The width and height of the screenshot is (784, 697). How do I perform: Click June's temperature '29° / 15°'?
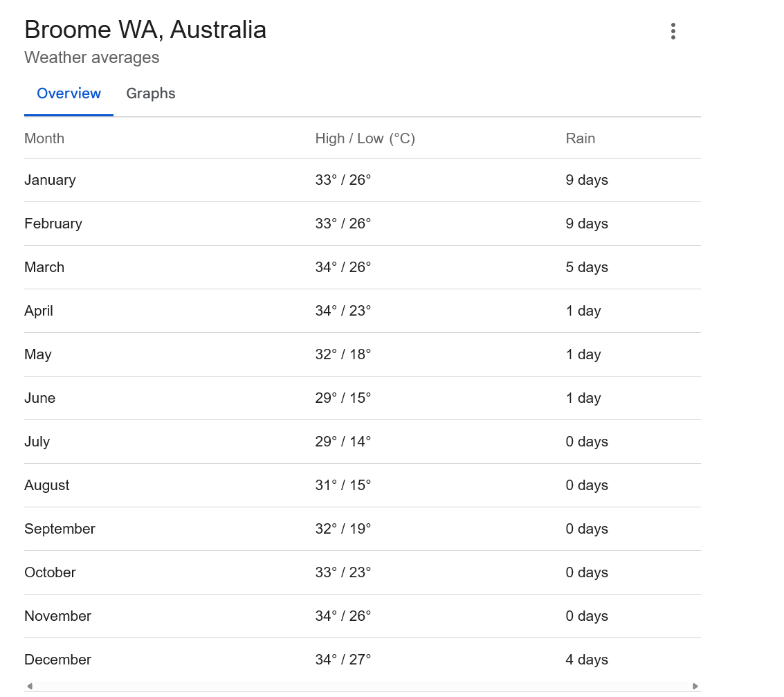343,398
